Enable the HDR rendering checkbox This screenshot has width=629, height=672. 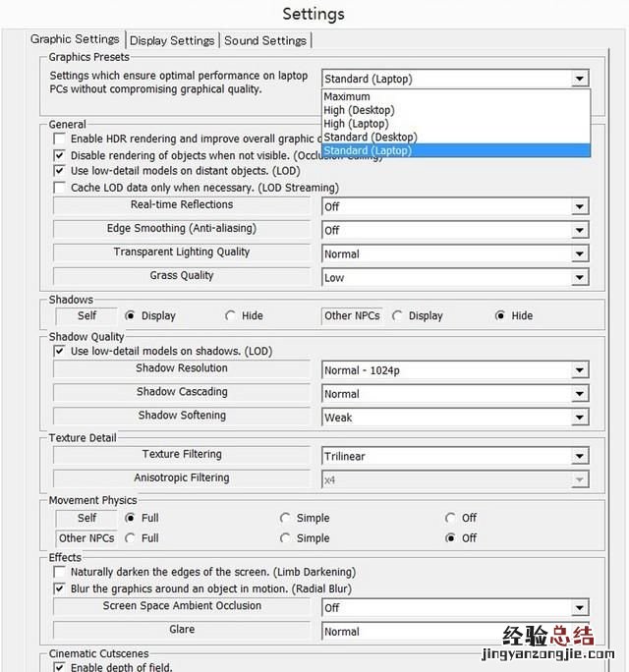coord(60,140)
